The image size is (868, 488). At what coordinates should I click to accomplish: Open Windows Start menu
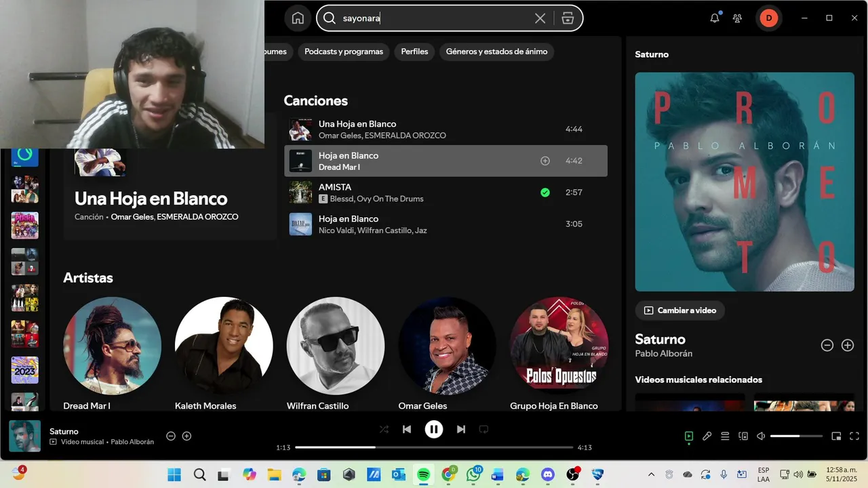(x=174, y=474)
